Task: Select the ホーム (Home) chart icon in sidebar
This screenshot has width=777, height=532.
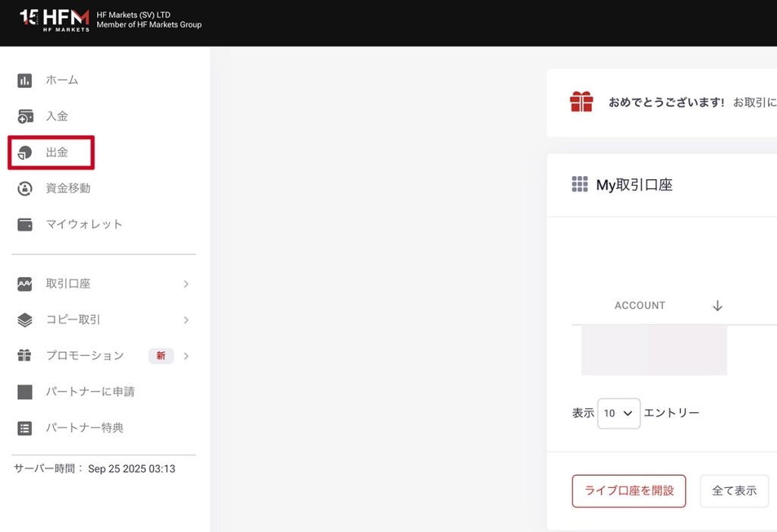Action: point(24,80)
